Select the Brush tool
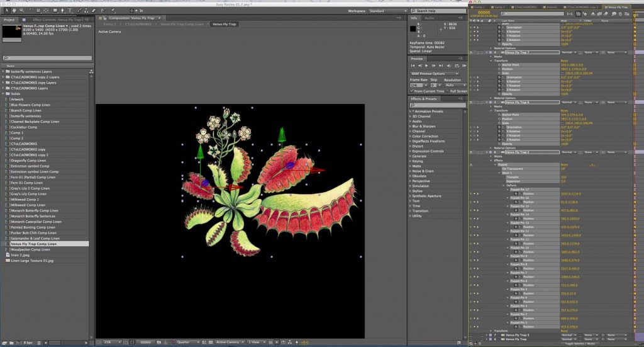Viewport: 644px width, 347px height. 80,10
